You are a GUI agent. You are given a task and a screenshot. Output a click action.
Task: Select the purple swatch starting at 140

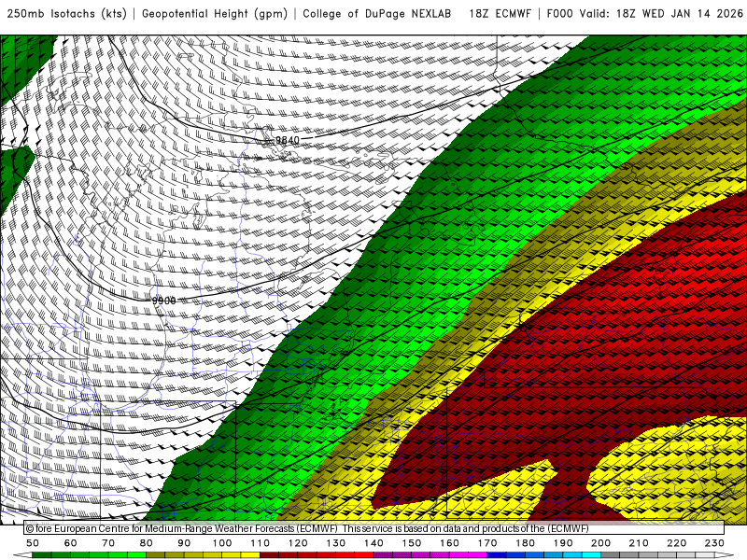(383, 555)
